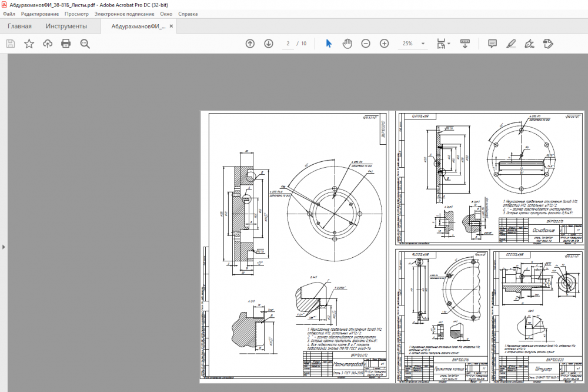Click the page number input field

click(288, 44)
